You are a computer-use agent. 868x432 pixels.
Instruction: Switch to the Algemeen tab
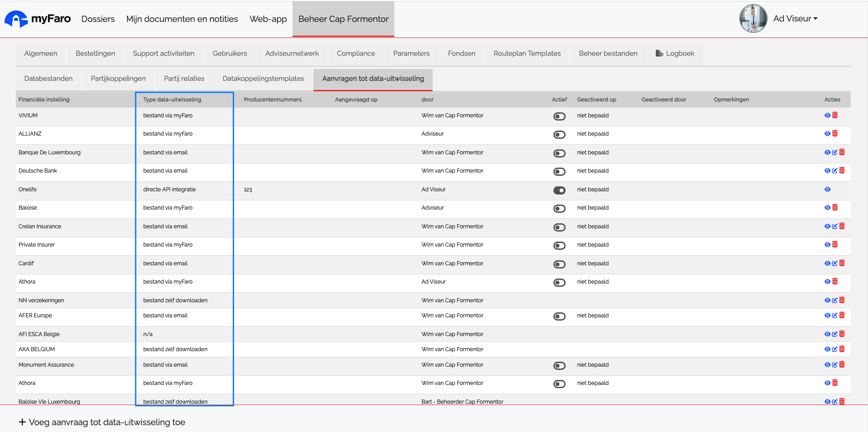[x=41, y=53]
